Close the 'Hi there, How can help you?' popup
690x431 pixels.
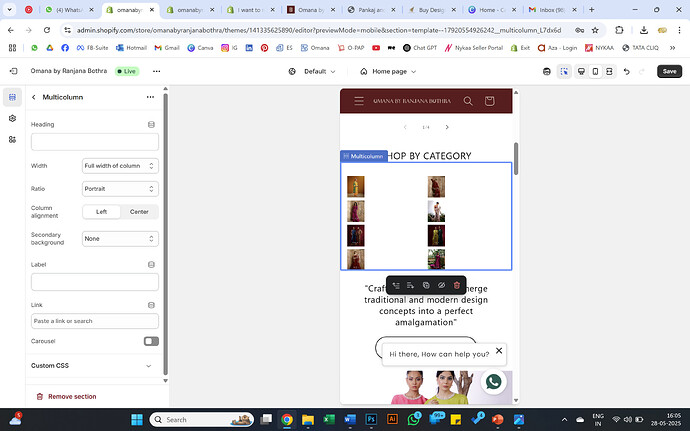(499, 350)
